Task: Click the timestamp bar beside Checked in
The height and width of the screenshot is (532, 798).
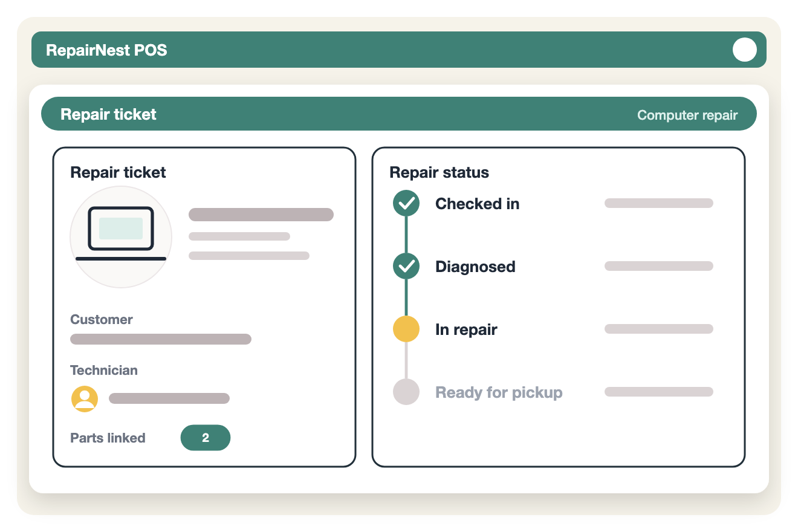Action: 659,203
